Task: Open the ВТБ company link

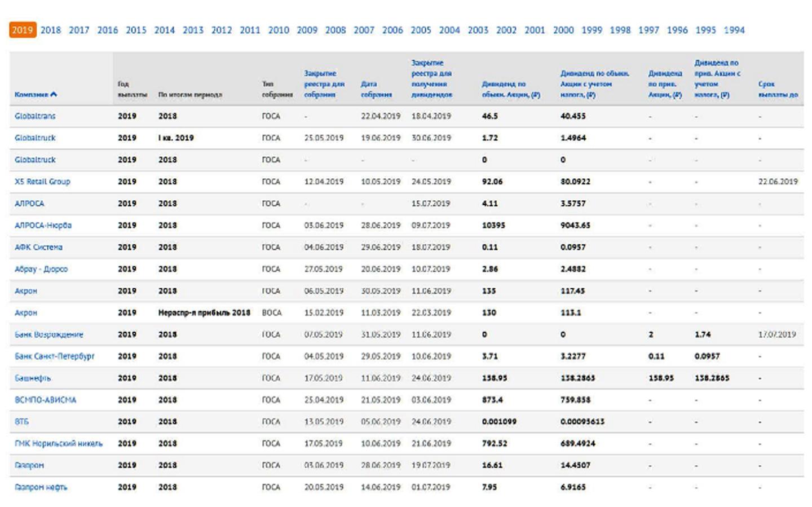Action: click(x=21, y=422)
